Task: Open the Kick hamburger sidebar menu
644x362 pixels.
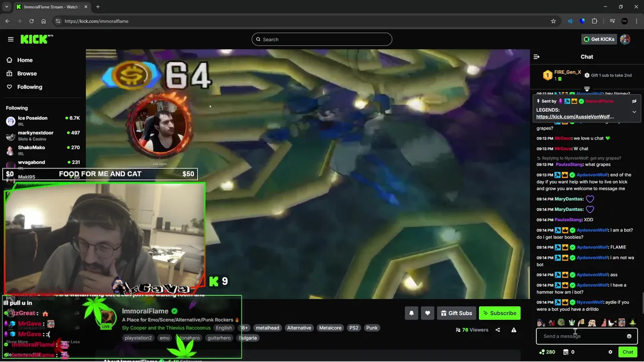Action: (11, 39)
